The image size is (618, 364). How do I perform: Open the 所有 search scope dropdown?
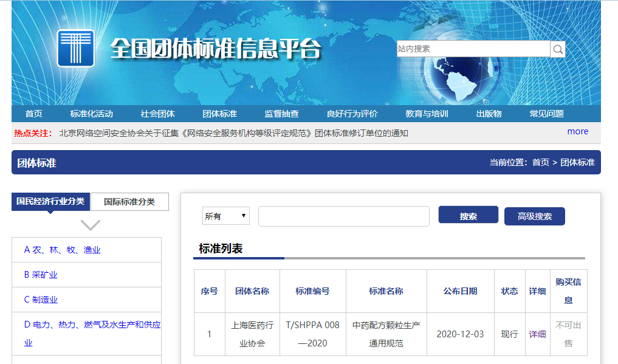tap(226, 216)
